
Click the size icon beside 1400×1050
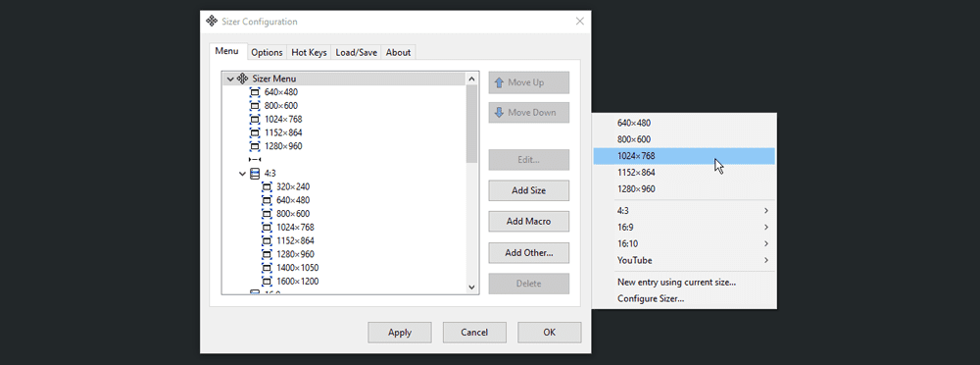point(267,268)
